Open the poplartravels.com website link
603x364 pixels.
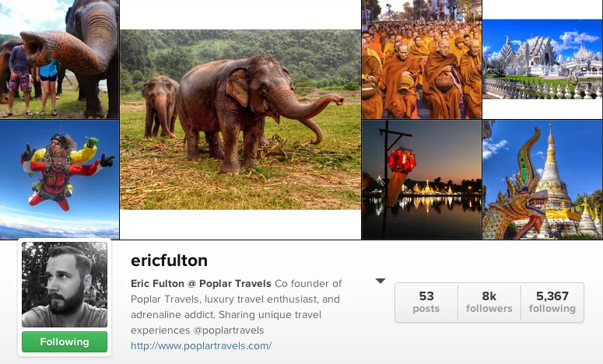[201, 345]
